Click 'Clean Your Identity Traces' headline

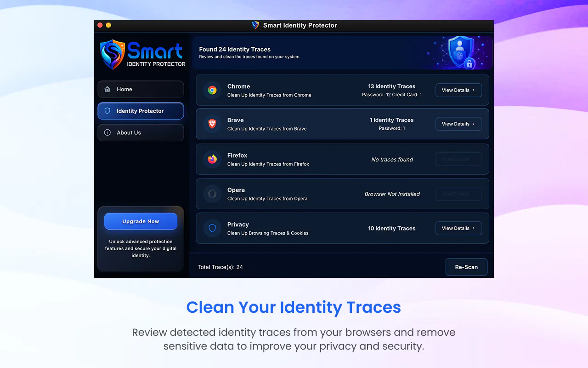coord(294,307)
